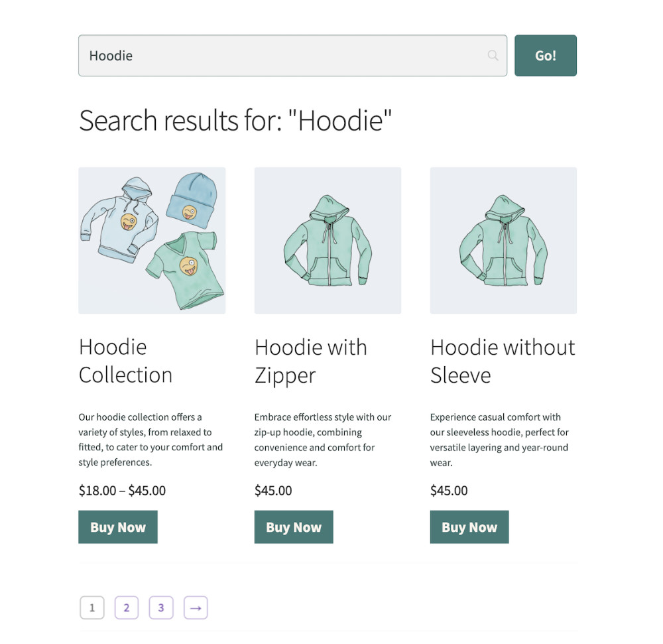The width and height of the screenshot is (663, 644).
Task: Select page 1 in pagination
Action: tap(92, 607)
